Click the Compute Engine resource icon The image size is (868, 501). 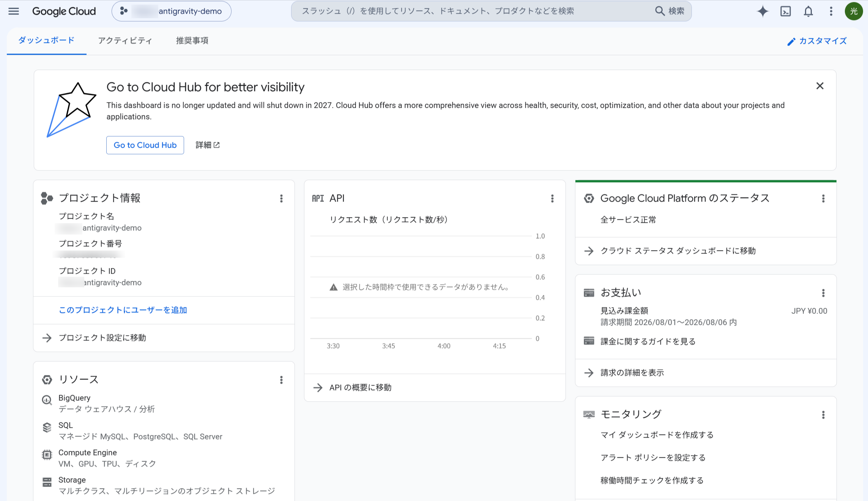(x=47, y=455)
